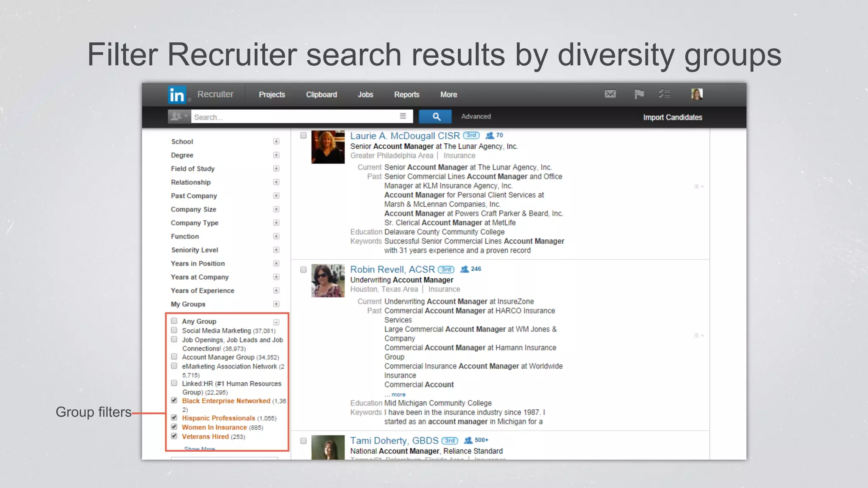Expand the My Groups filter

pos(276,304)
